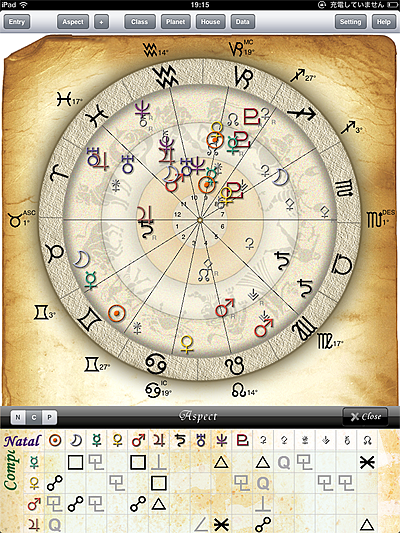
Task: Tap the Virgo sign on the zodiac ring
Action: pos(305,328)
